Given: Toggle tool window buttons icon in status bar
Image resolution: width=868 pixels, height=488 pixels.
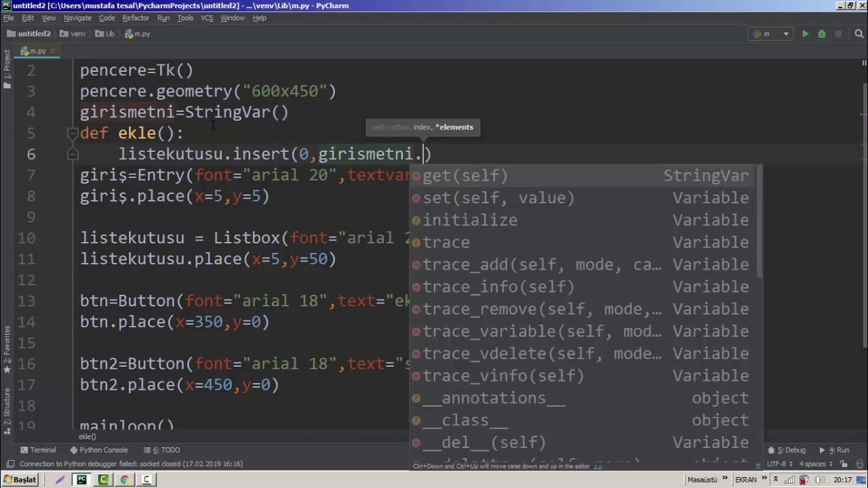Looking at the screenshot, I should [9, 464].
